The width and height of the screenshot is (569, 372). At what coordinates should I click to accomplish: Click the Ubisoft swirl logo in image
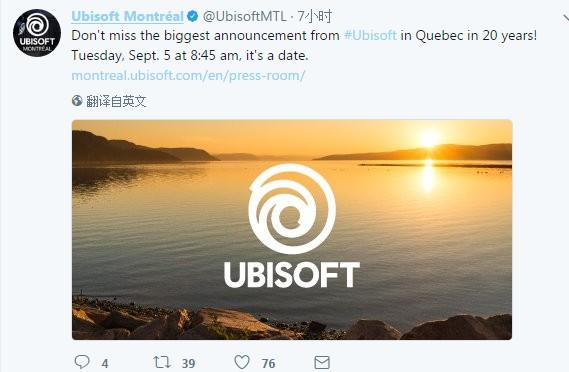tap(292, 209)
